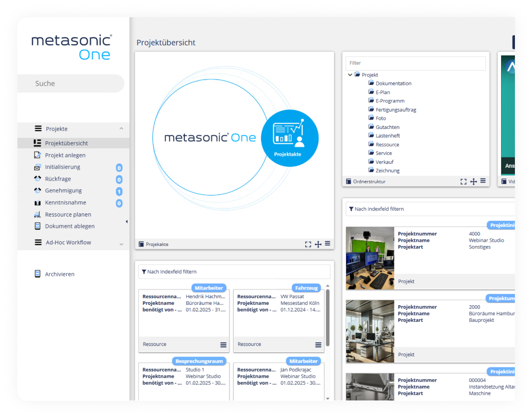This screenshot has width=532, height=418.
Task: Select the Service folder
Action: [384, 153]
